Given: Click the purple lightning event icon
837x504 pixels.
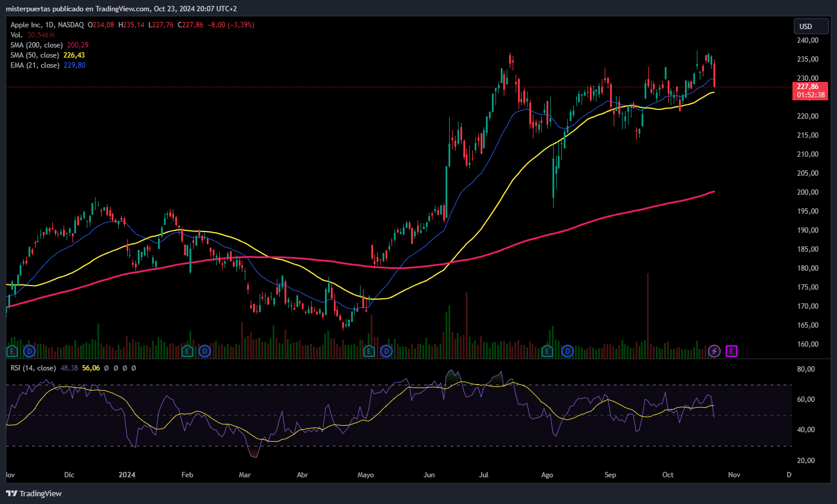Looking at the screenshot, I should (714, 351).
